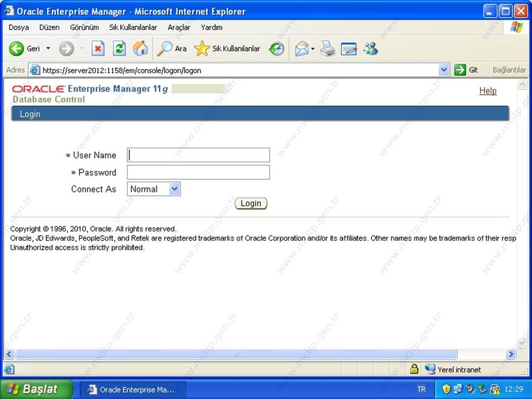Open the Messenger people icon
Image resolution: width=532 pixels, height=399 pixels.
370,49
